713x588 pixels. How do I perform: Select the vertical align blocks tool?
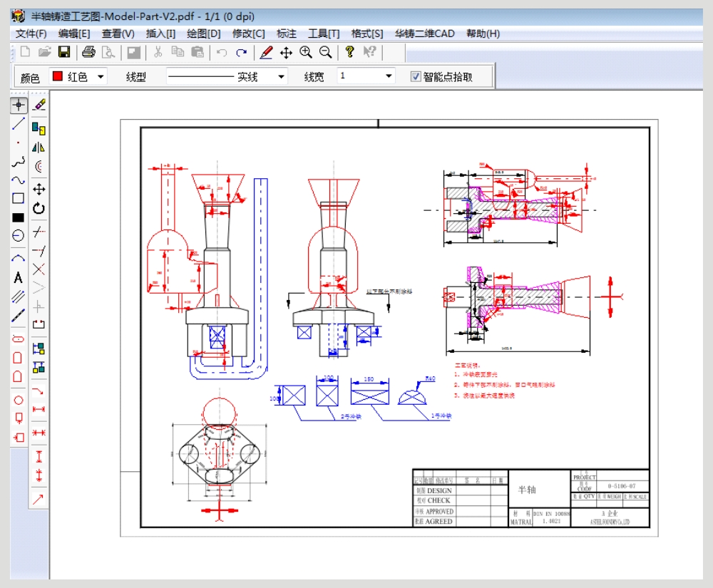(39, 367)
